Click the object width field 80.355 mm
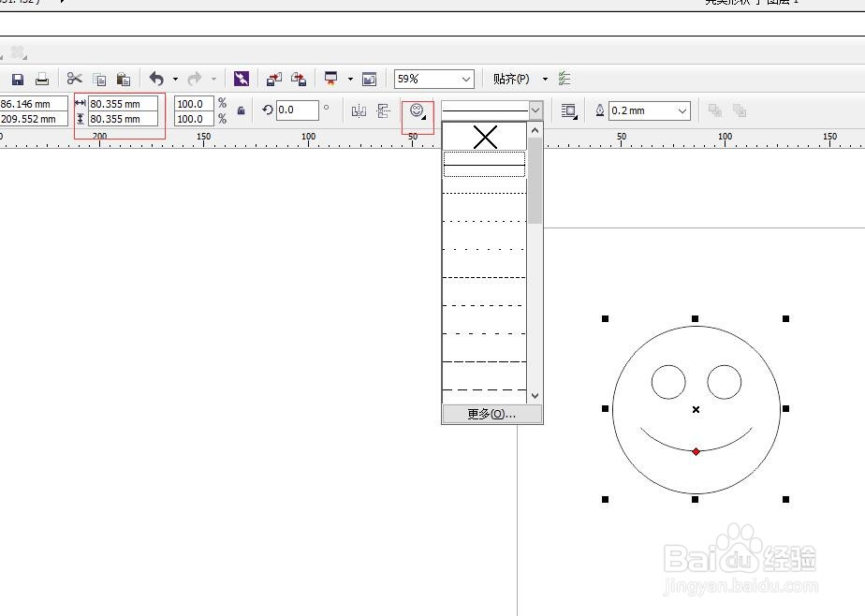Screen dimensions: 865x616 (123, 104)
